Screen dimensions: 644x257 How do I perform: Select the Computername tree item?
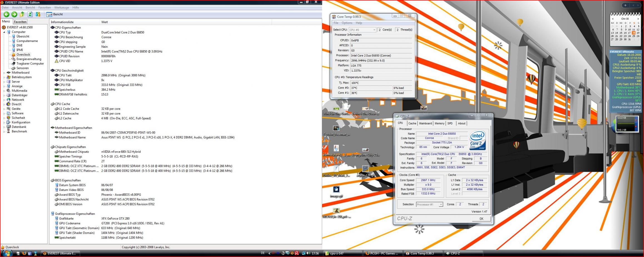(x=27, y=41)
